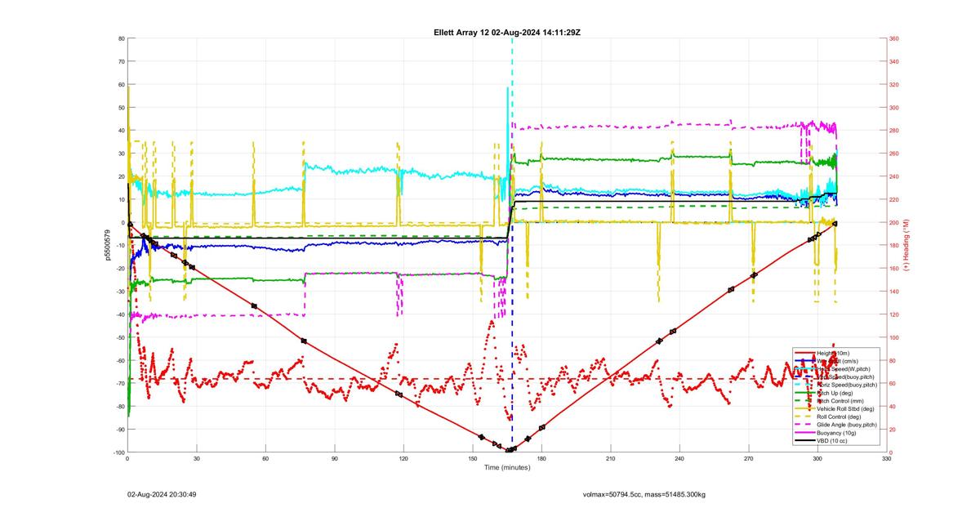The image size is (980, 508).
Task: Select the "Buoyancy (10g)" legend entry
Action: coord(836,433)
